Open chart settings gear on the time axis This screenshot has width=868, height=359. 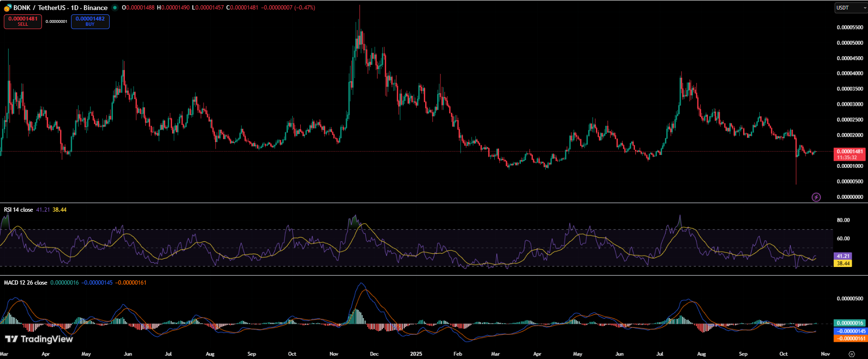tap(852, 354)
